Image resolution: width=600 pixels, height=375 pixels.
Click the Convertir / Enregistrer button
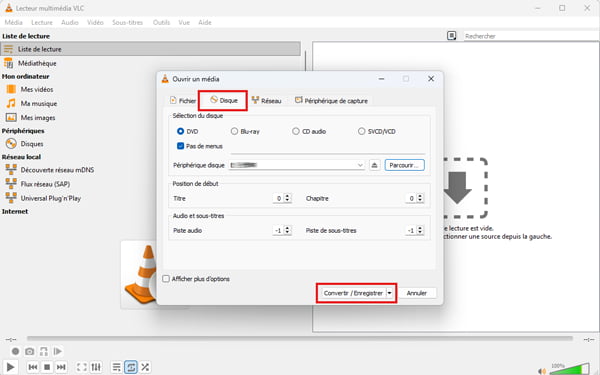353,293
